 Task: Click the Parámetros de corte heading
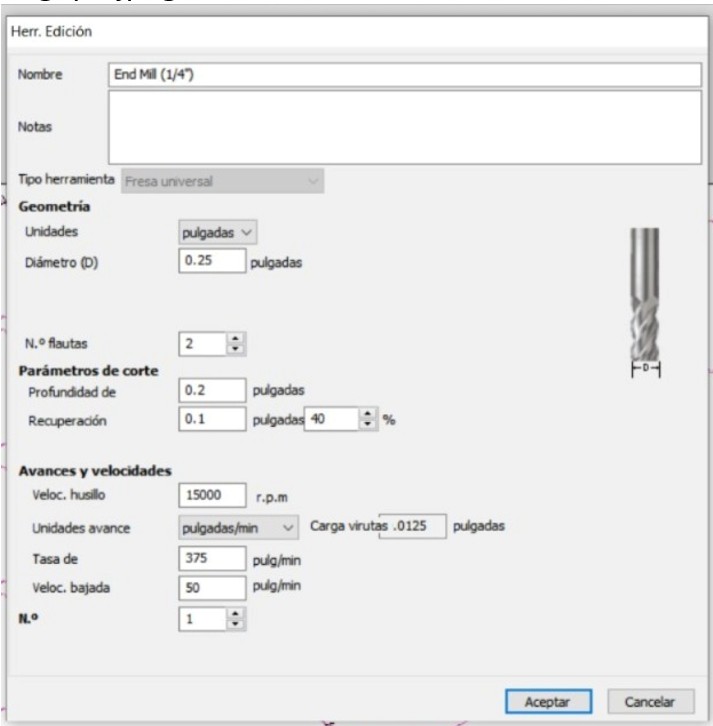(88, 371)
